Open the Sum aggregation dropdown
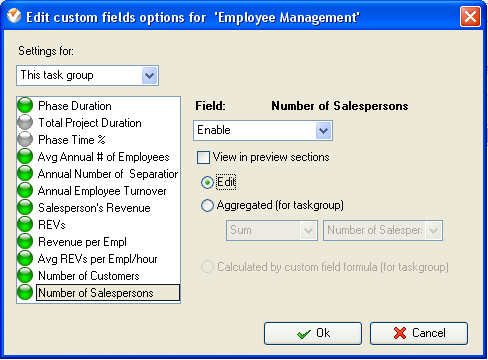Viewport: 488px width, 360px height. (x=272, y=230)
